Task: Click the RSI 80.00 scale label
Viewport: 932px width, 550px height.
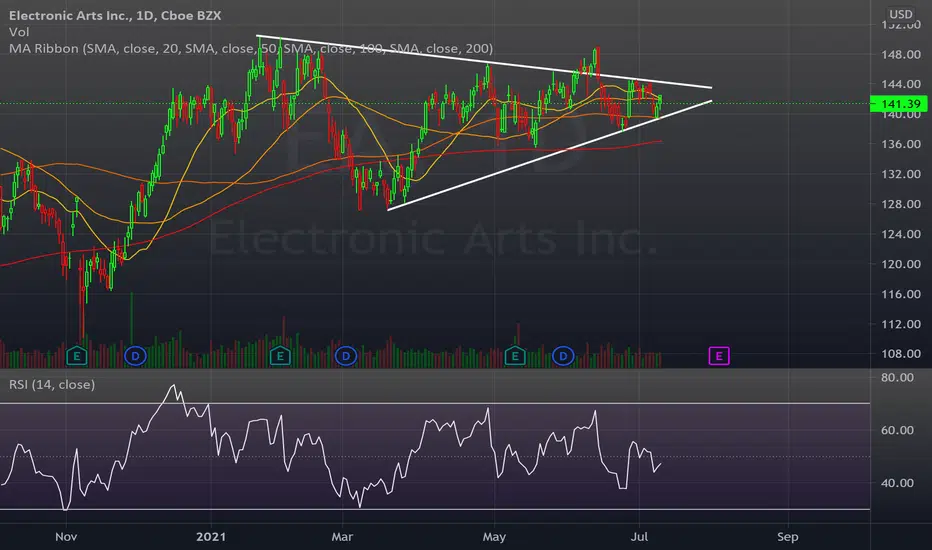Action: [898, 378]
